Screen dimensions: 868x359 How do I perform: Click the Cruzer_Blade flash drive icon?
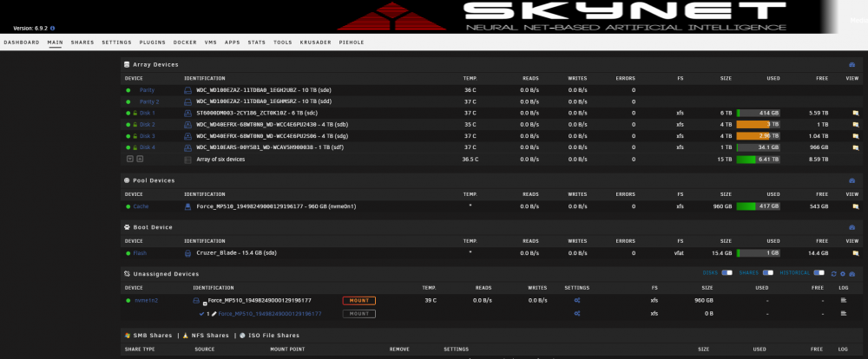tap(187, 253)
